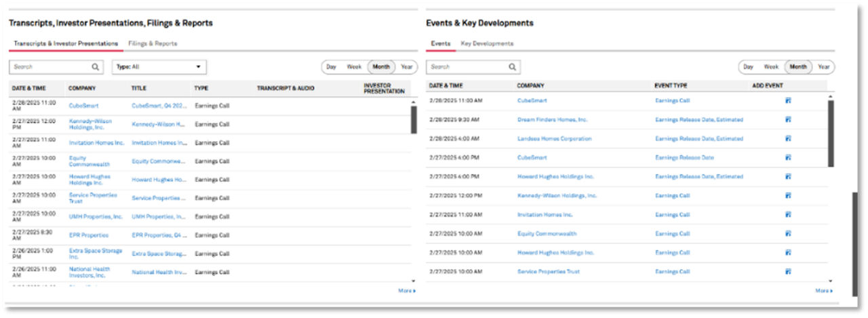Click More link under Events table
868x318 pixels.
click(x=824, y=291)
